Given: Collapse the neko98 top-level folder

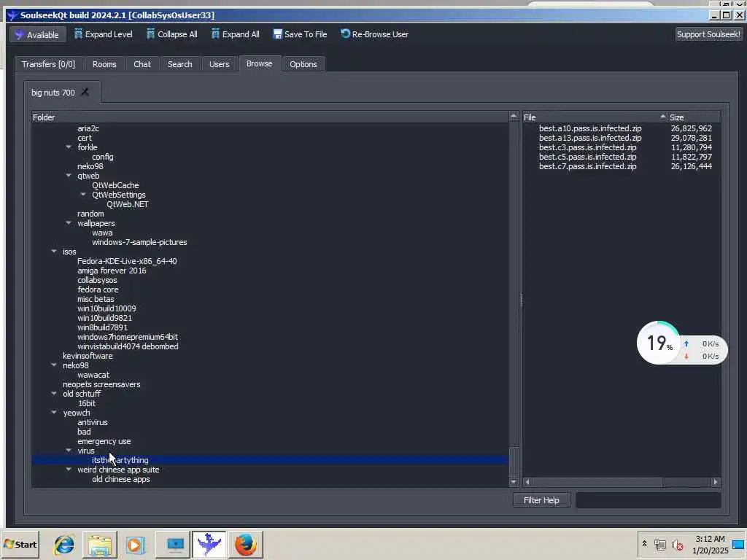Looking at the screenshot, I should pos(54,365).
